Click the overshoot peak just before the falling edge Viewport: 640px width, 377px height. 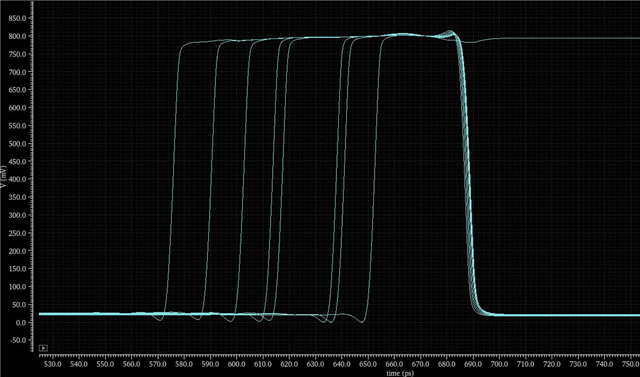pyautogui.click(x=449, y=32)
